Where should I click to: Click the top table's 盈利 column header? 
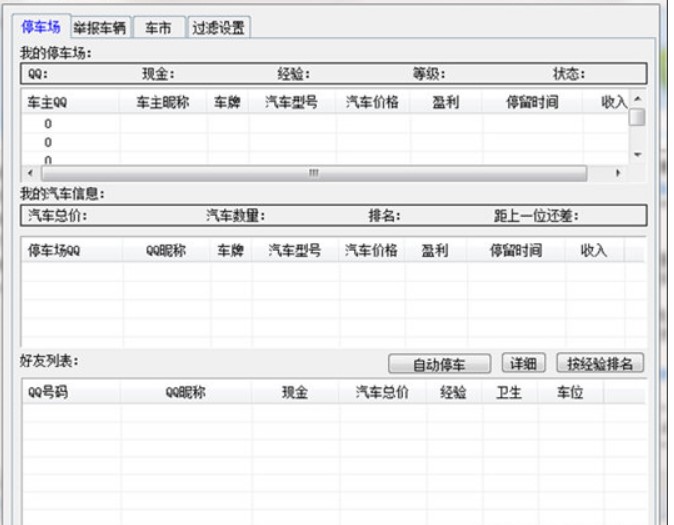point(445,102)
